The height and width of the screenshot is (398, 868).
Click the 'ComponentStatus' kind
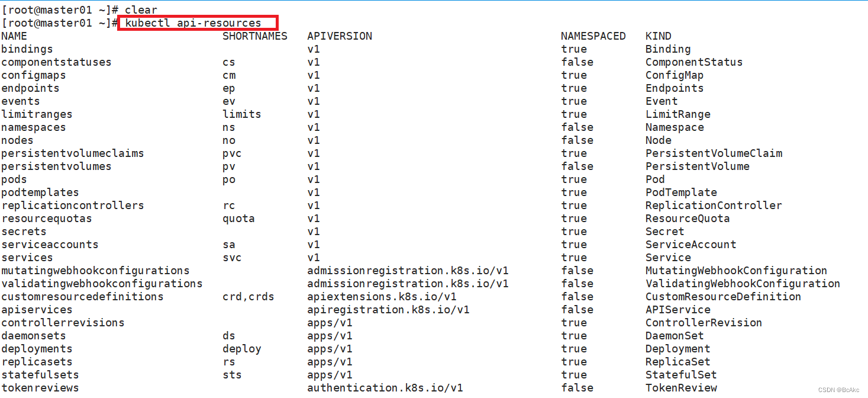(694, 62)
